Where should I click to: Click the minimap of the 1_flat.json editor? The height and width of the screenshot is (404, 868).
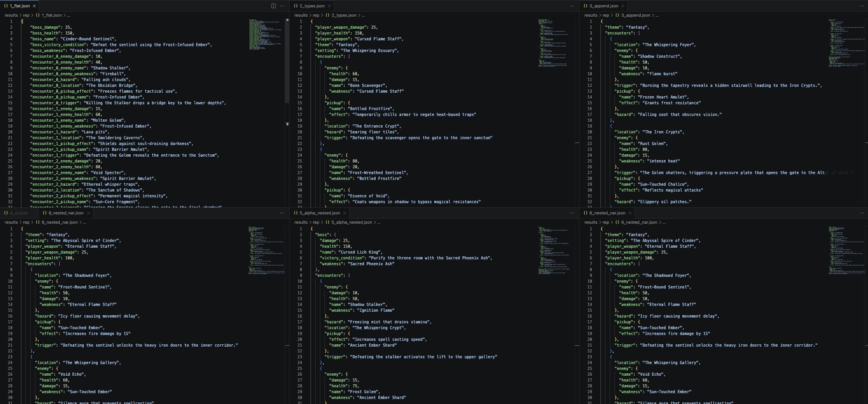[266, 35]
